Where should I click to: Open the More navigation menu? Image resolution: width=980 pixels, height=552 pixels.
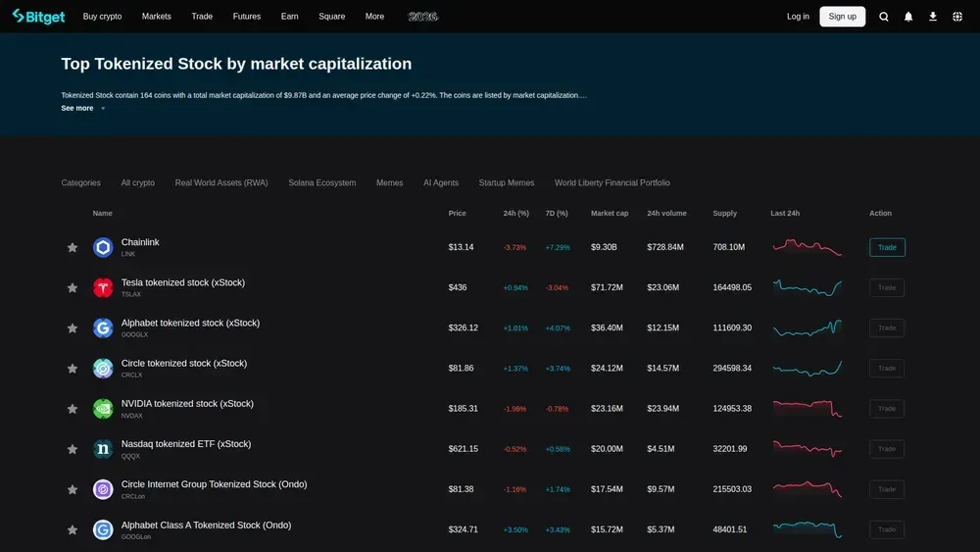374,17
